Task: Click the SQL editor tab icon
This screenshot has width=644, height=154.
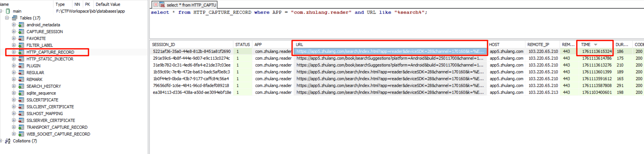Action: pos(162,5)
